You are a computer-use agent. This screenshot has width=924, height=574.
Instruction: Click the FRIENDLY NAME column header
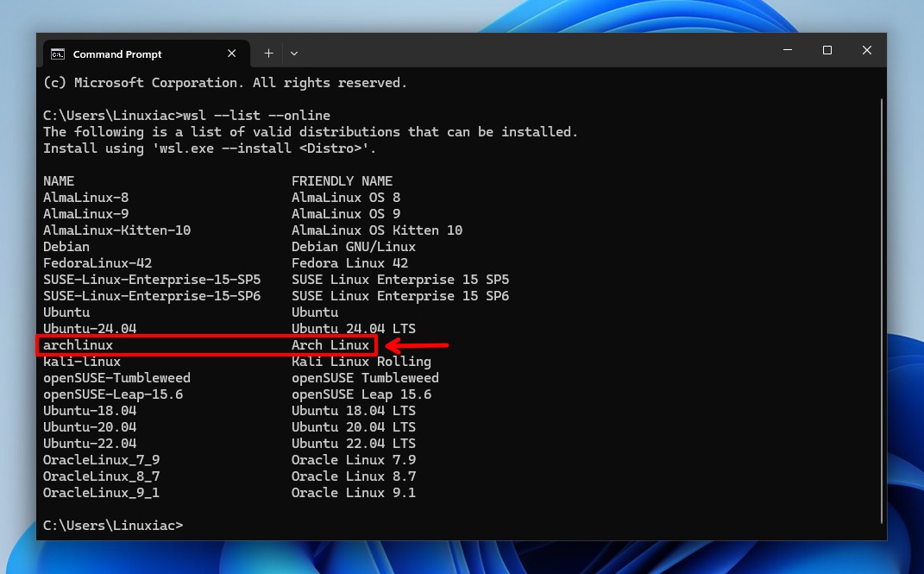(x=342, y=181)
